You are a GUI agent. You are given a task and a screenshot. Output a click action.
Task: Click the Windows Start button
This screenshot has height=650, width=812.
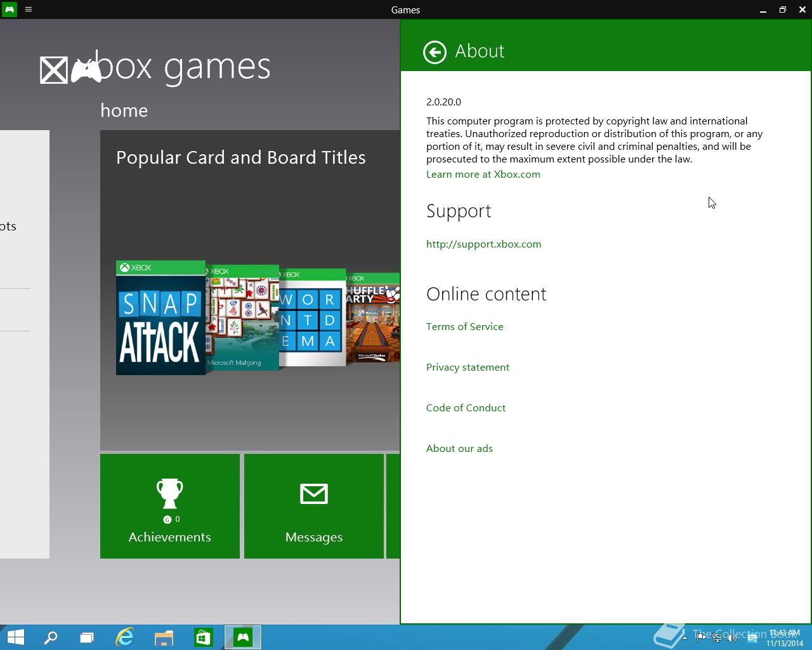pos(15,637)
